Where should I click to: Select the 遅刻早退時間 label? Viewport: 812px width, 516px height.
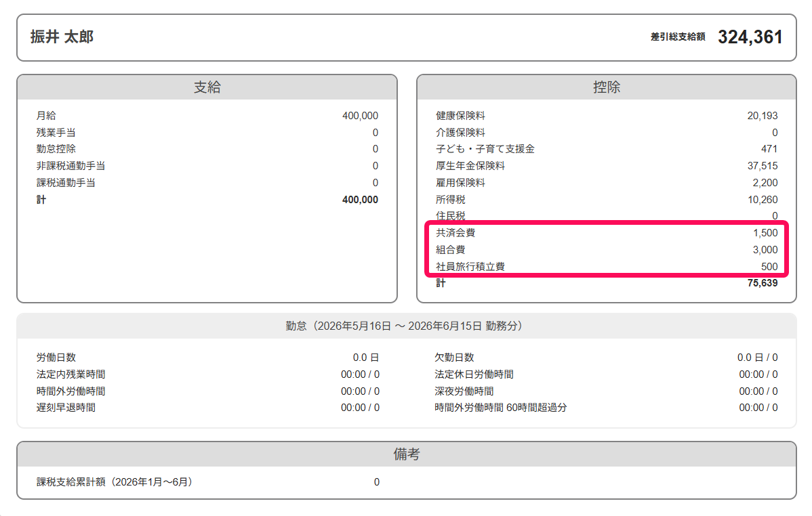click(x=66, y=408)
